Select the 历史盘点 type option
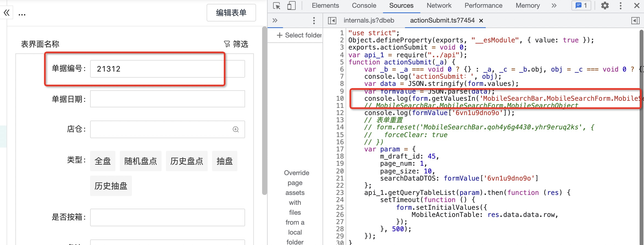This screenshot has width=644, height=245. [187, 161]
